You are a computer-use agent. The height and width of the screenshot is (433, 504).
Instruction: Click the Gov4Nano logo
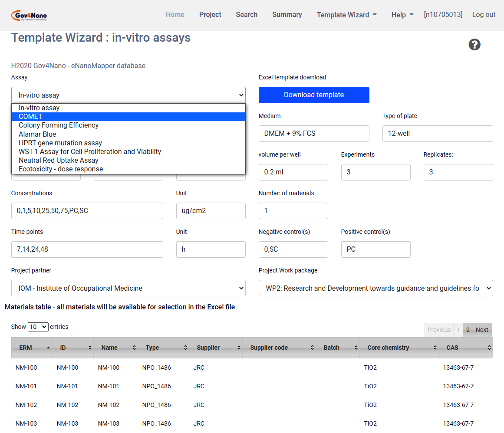[x=29, y=16]
